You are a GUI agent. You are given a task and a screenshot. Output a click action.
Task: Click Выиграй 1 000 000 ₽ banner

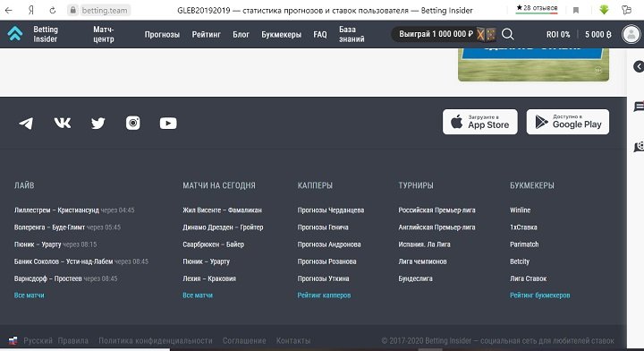point(444,34)
